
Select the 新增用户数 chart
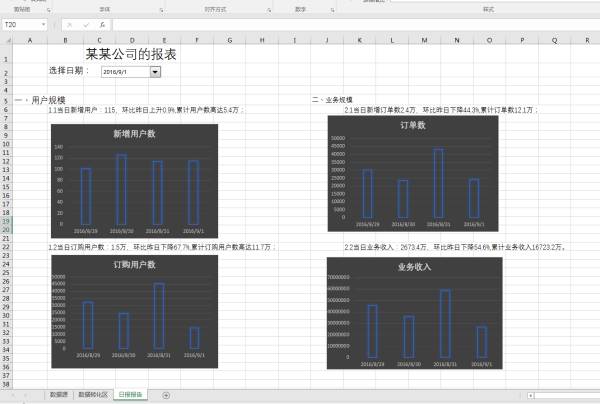click(134, 181)
